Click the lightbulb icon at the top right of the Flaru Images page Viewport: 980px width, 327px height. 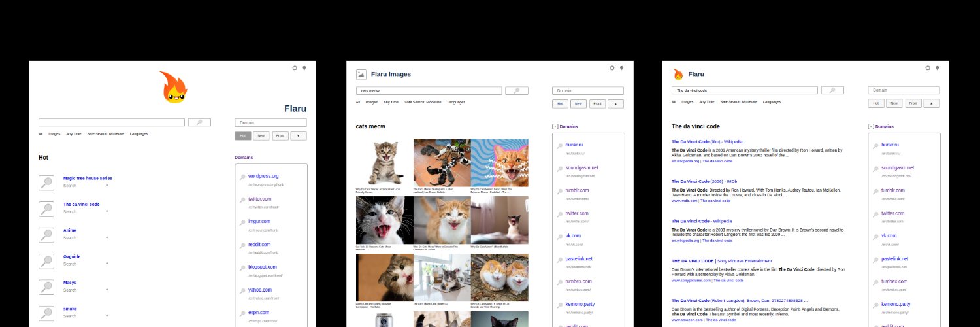click(621, 67)
